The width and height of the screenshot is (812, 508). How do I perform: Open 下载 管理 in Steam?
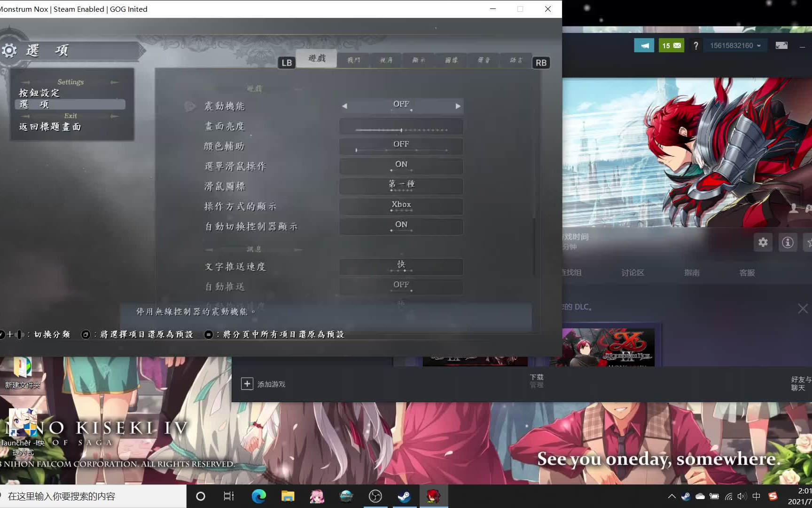537,381
